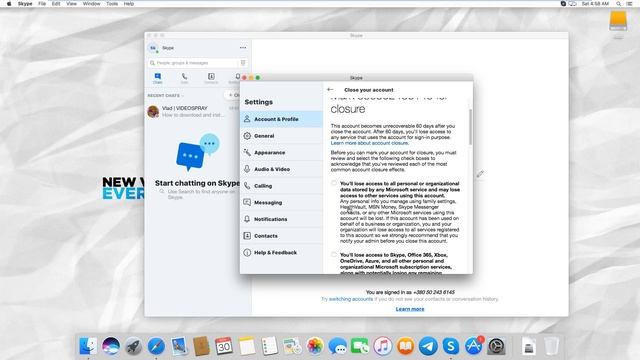Click the new chat plus button
640x360 pixels.
pos(233,95)
